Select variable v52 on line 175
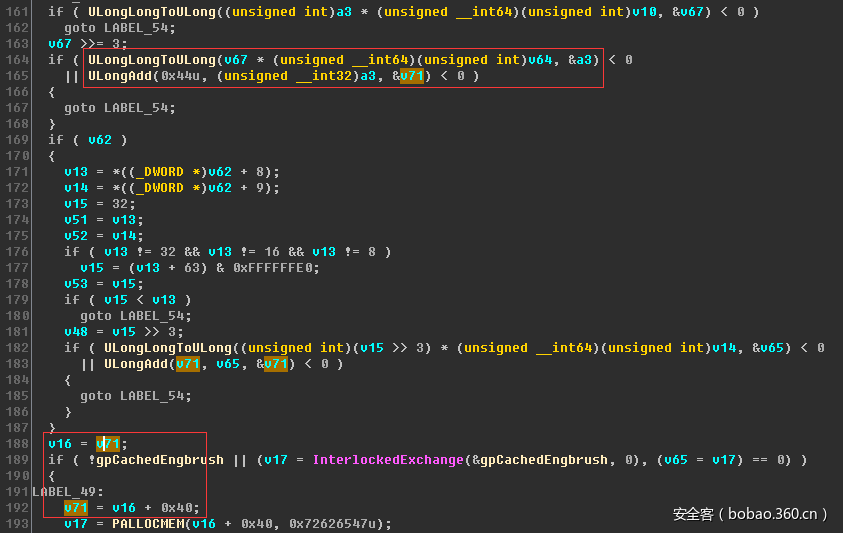843x533 pixels. (75, 236)
